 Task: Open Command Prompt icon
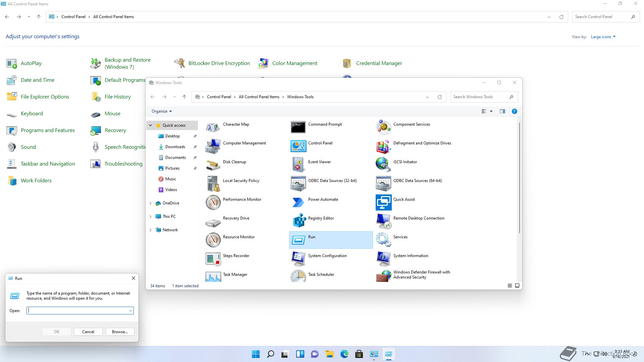[x=298, y=127]
